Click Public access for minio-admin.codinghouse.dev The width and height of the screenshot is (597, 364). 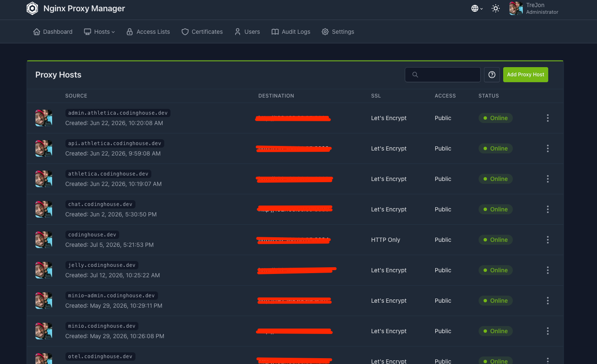tap(443, 301)
